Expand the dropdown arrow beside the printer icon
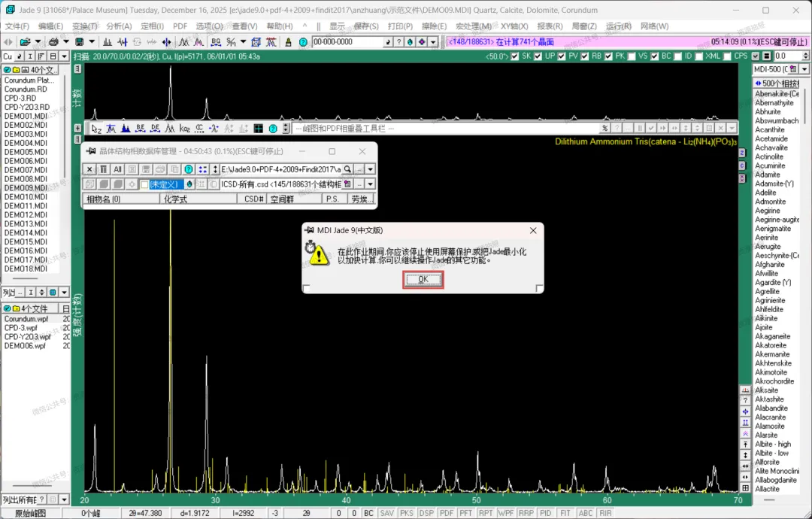812x519 pixels. pos(65,42)
